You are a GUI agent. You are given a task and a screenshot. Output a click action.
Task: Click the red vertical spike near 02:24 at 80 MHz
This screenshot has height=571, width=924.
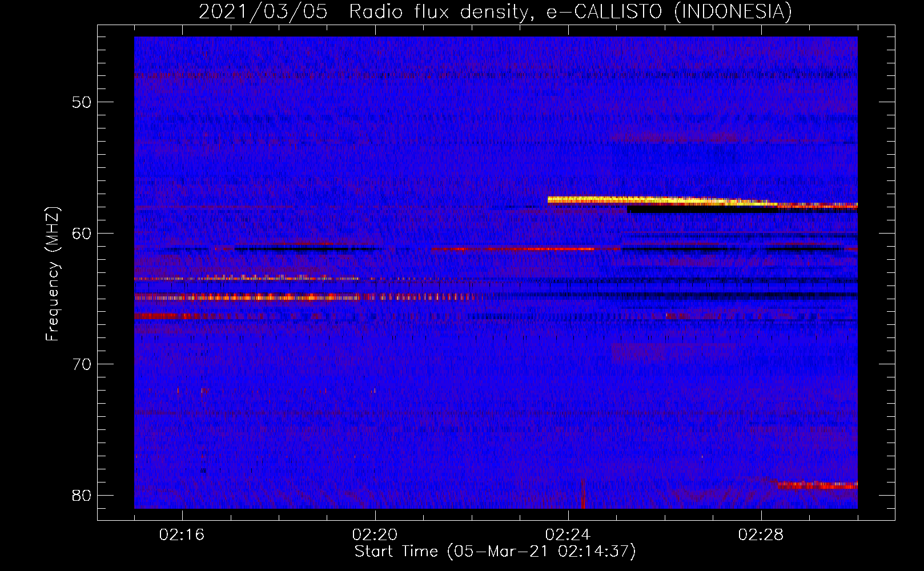point(582,493)
